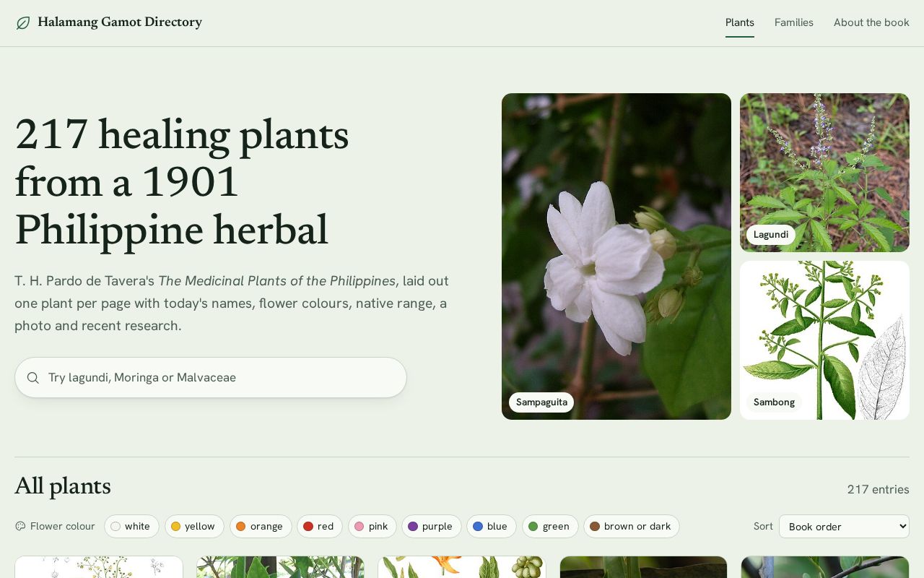Open the Families page
This screenshot has height=578, width=924.
794,22
